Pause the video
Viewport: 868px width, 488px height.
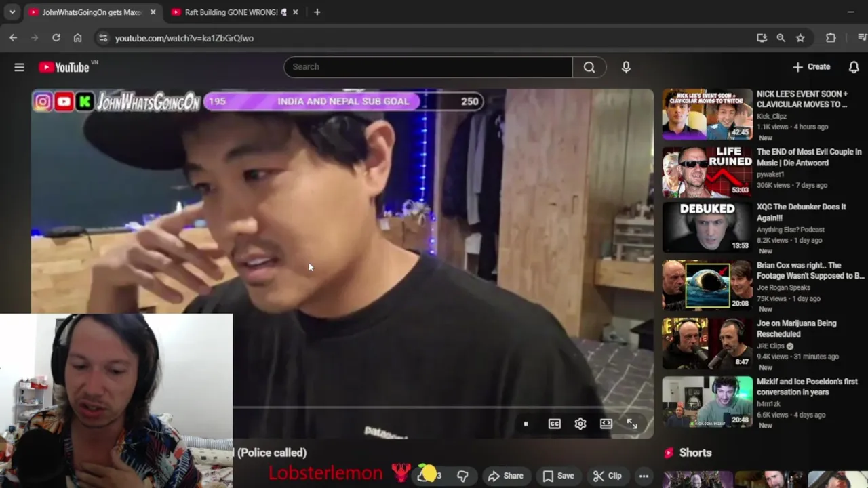pos(526,424)
